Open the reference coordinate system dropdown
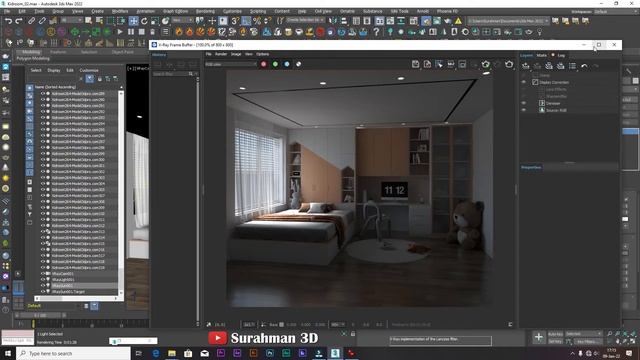 pos(182,20)
